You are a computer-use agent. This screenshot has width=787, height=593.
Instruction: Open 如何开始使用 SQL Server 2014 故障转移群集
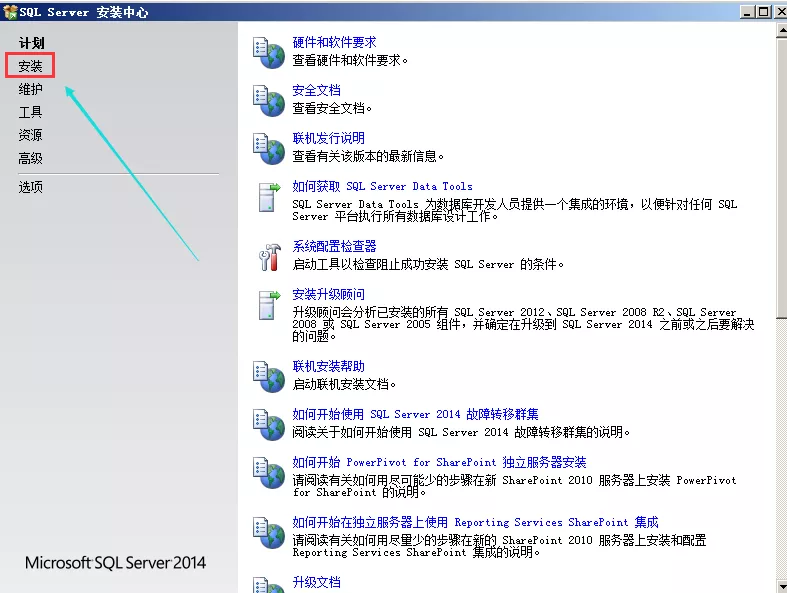(x=416, y=414)
